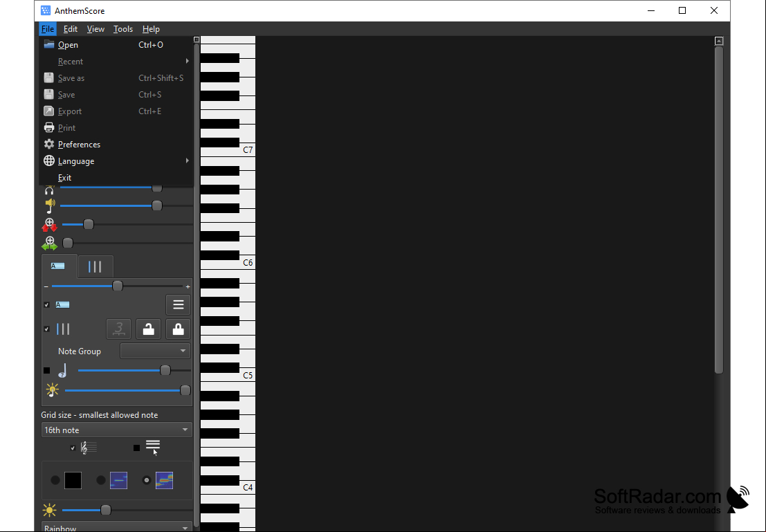The image size is (766, 532).
Task: Toggle the bar lines checkbox
Action: point(47,329)
